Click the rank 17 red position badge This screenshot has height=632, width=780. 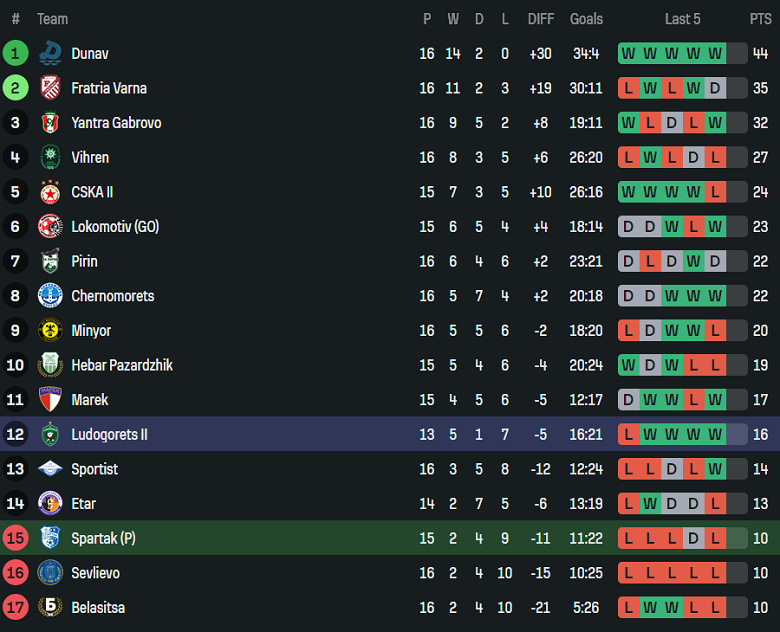[x=16, y=608]
